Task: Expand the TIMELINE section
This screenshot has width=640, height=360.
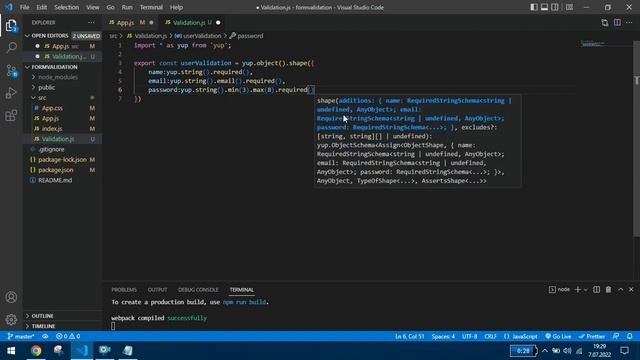Action: [62, 326]
